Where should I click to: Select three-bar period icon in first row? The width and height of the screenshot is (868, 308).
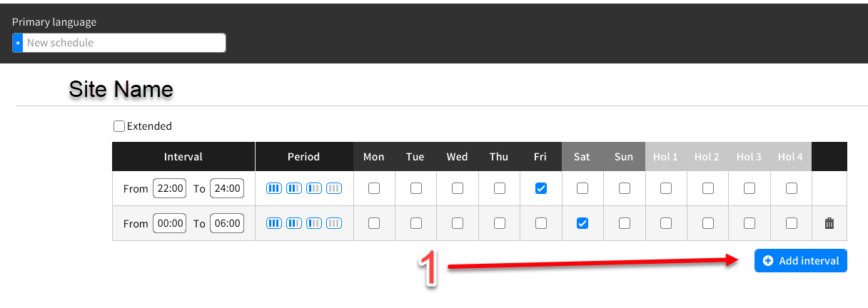(x=274, y=188)
